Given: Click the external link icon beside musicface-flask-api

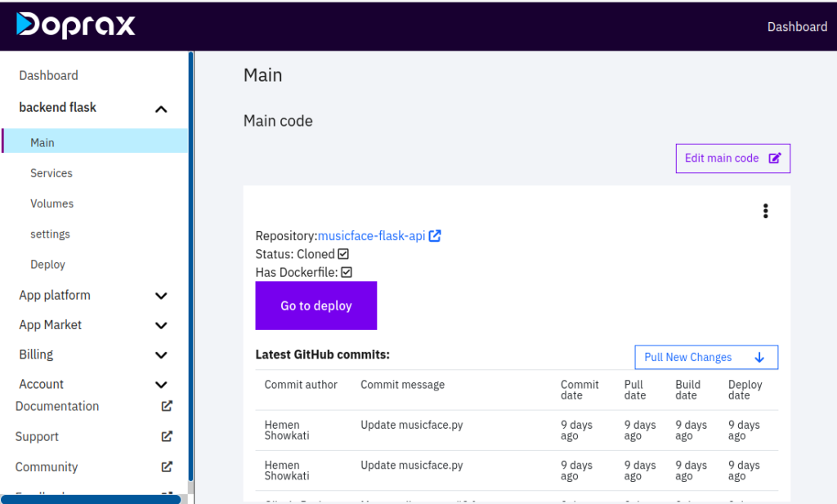Looking at the screenshot, I should pos(435,236).
